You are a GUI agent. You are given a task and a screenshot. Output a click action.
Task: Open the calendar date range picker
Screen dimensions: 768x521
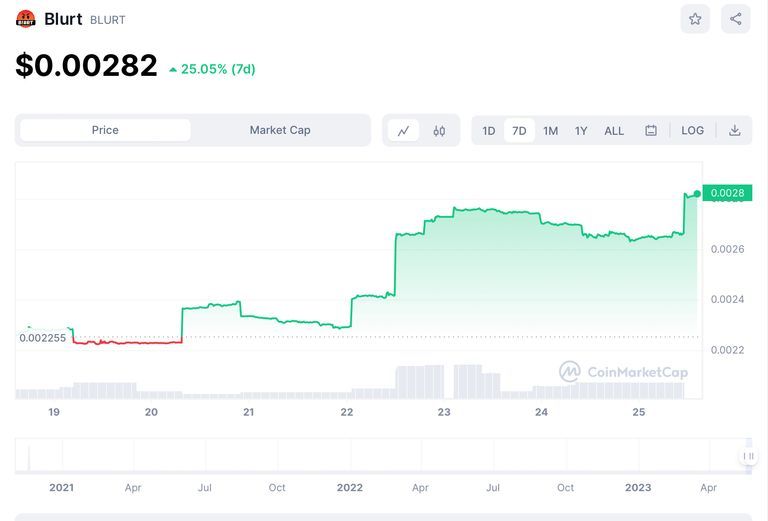tap(650, 131)
